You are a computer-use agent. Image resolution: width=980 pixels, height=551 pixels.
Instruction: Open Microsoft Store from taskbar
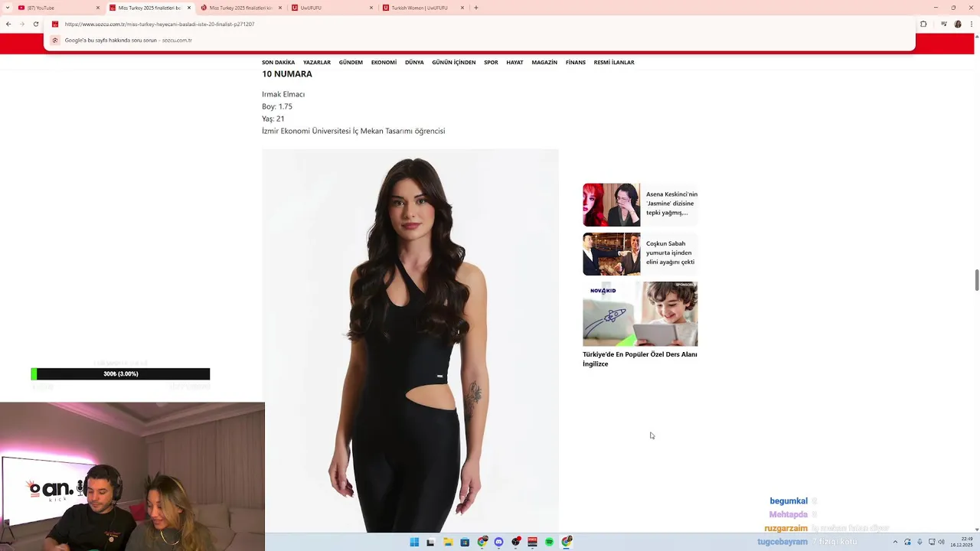coord(465,542)
